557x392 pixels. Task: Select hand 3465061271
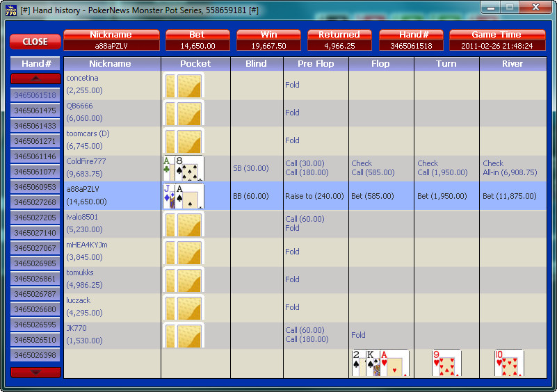click(35, 141)
